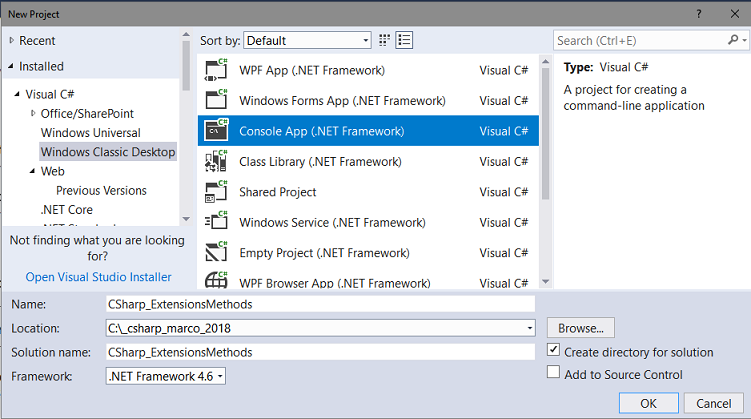Enable Add to Source Control checkbox

[553, 372]
